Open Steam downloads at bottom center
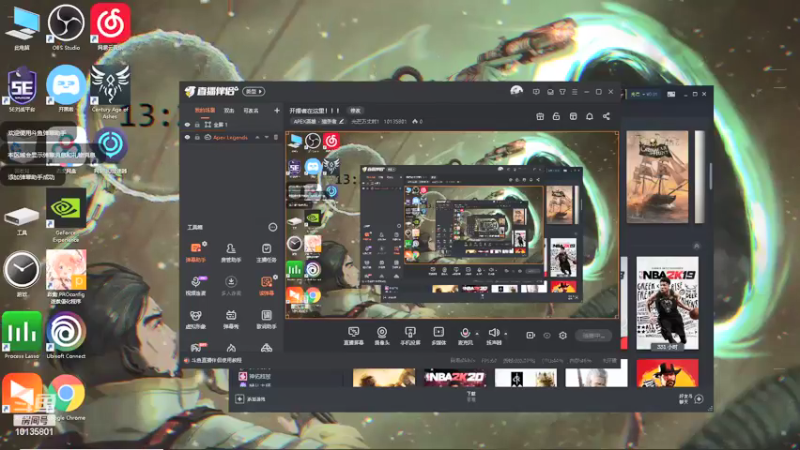The image size is (800, 450). pyautogui.click(x=471, y=396)
